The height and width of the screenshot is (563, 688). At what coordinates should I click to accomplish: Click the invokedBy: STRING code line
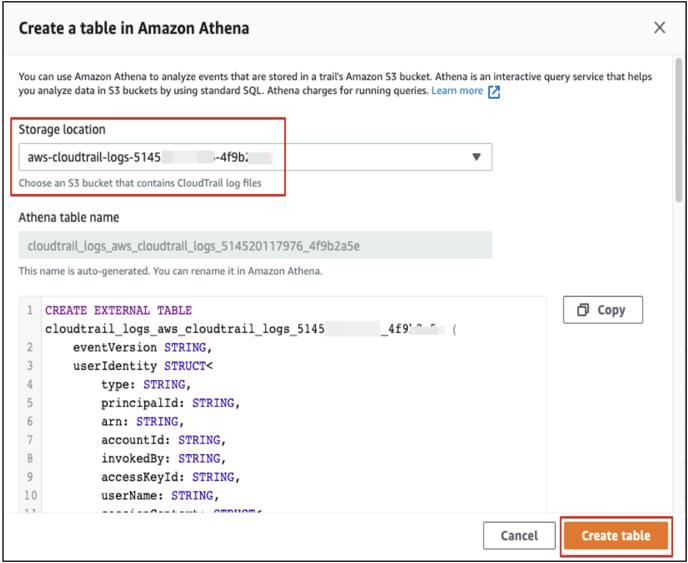pyautogui.click(x=161, y=458)
